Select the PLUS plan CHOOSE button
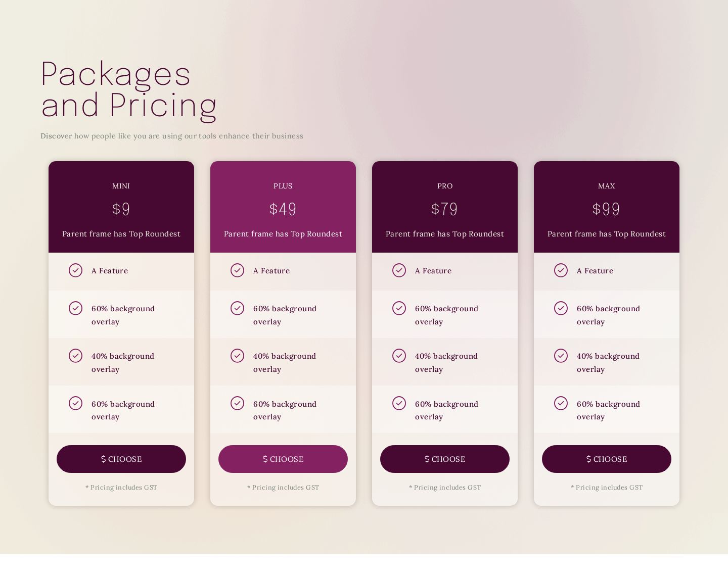The image size is (728, 577). click(x=283, y=459)
